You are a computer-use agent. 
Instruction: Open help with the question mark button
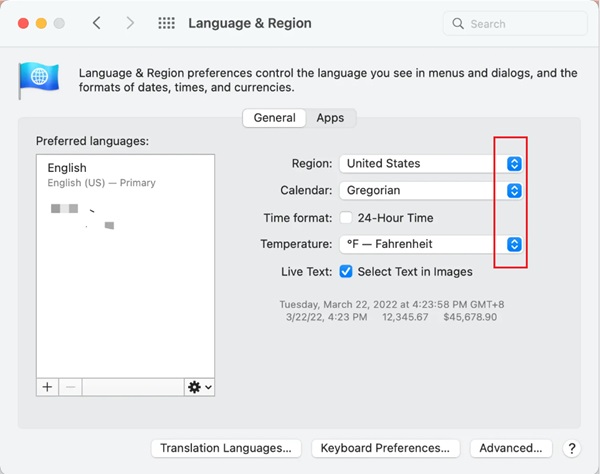pyautogui.click(x=572, y=449)
